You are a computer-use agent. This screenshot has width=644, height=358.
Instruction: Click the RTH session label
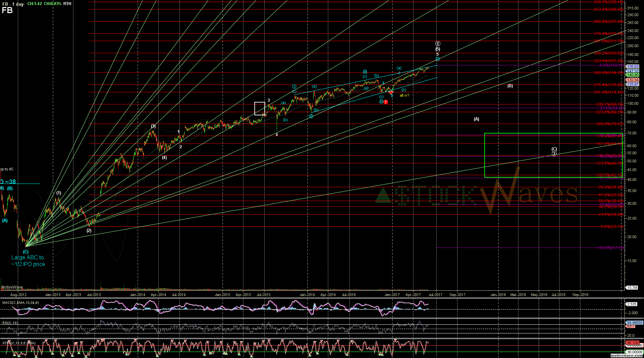[x=67, y=4]
